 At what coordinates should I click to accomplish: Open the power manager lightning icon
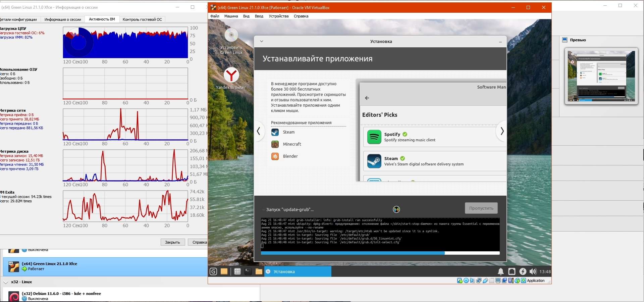pos(523,271)
